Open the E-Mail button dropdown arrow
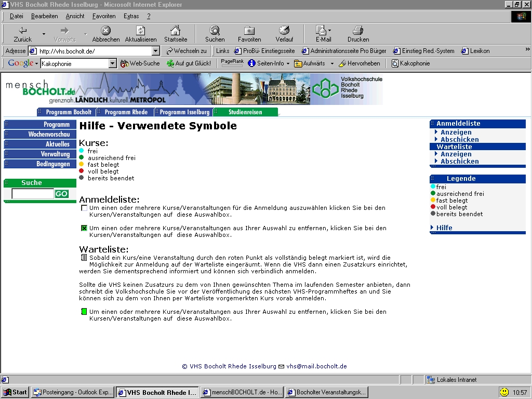Viewport: 532px width, 399px height. coord(329,31)
